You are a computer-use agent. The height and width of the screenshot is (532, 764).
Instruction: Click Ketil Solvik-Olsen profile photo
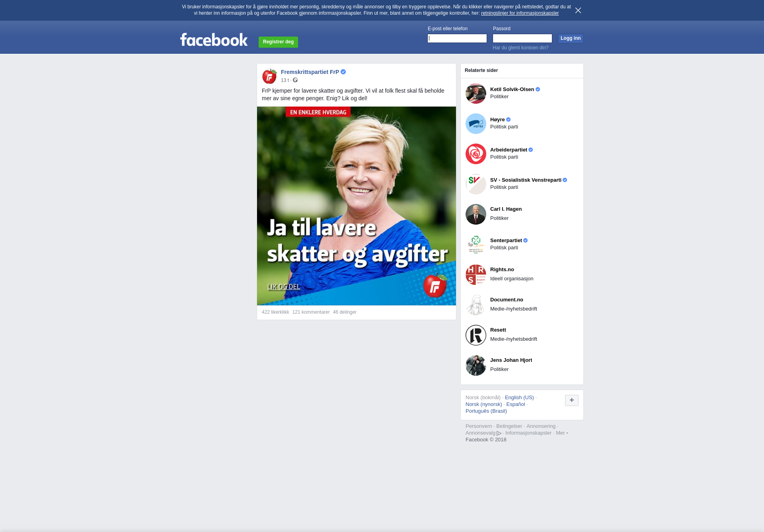(x=476, y=93)
